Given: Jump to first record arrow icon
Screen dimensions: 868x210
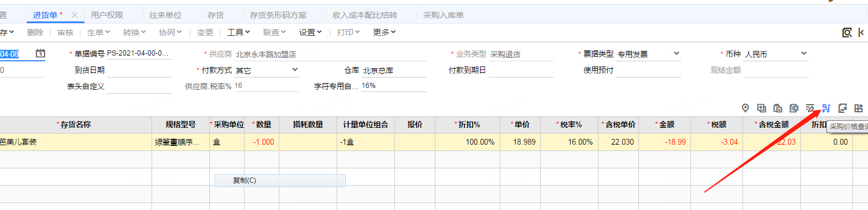Looking at the screenshot, I should click(862, 32).
